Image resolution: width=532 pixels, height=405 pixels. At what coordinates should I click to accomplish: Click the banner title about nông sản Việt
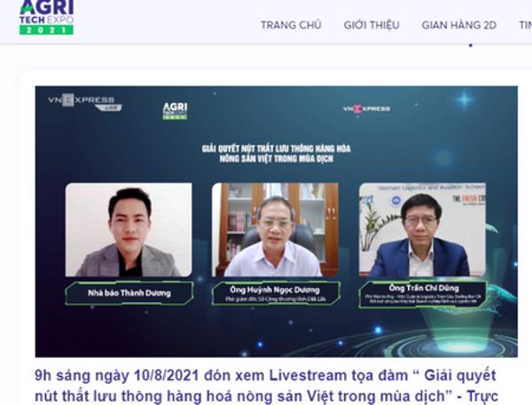pos(276,153)
